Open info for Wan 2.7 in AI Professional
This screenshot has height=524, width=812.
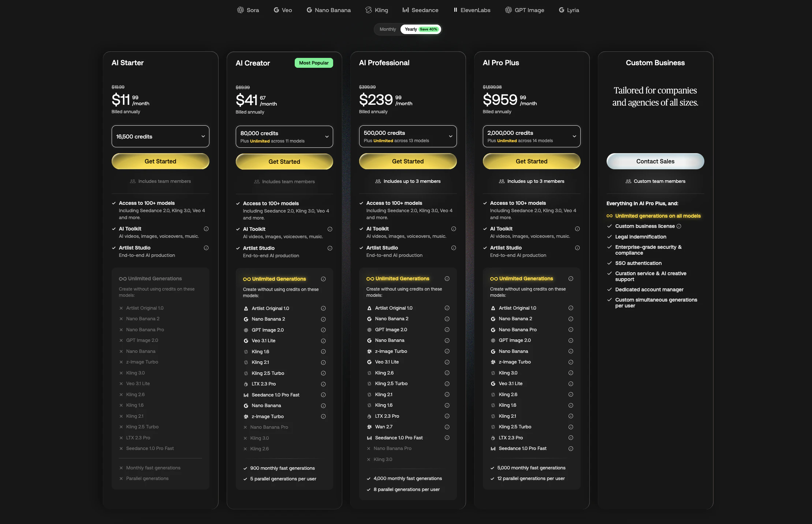coord(447,427)
